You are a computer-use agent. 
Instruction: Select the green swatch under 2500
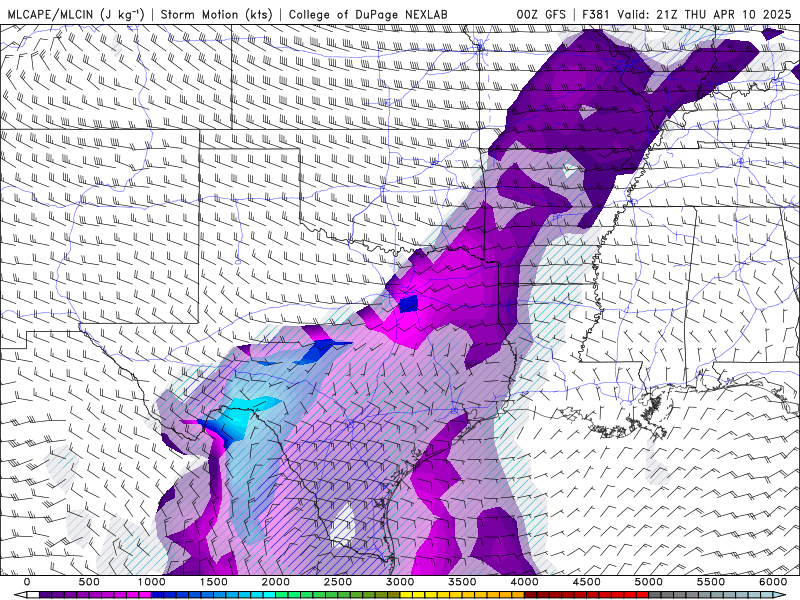338,594
